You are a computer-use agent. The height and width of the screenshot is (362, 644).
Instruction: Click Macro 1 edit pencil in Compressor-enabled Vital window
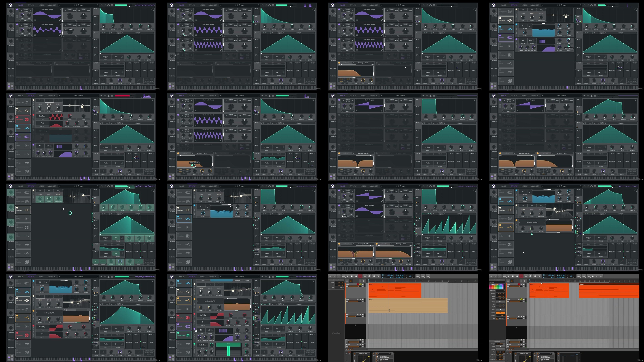pos(174,285)
